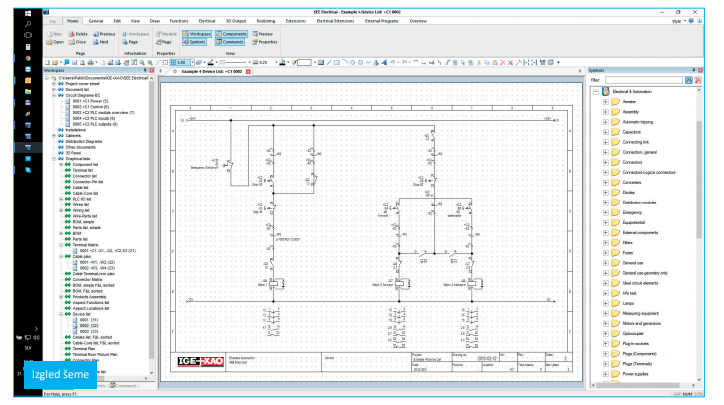The width and height of the screenshot is (724, 405).
Task: Go to the Previous page
Action: point(104,34)
